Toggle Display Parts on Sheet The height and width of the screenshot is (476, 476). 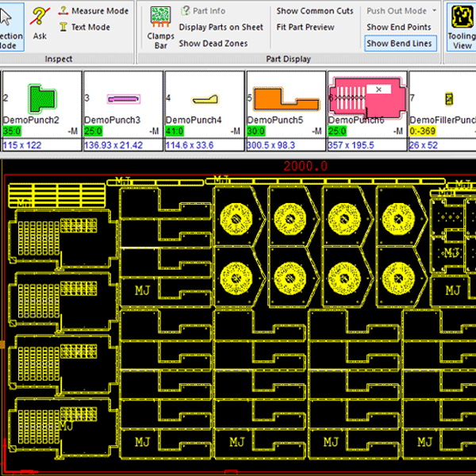[221, 27]
